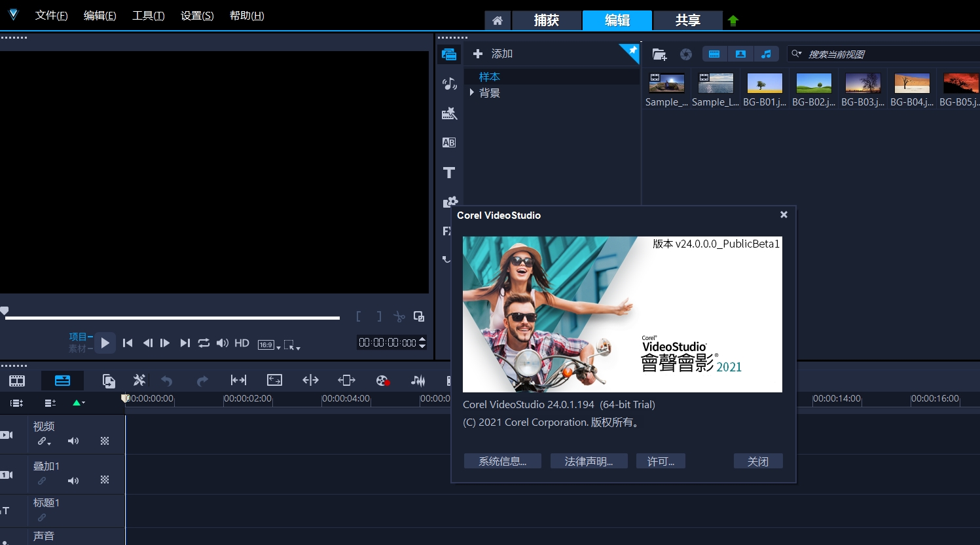980x545 pixels.
Task: Select the Slide tool icon
Action: 346,381
